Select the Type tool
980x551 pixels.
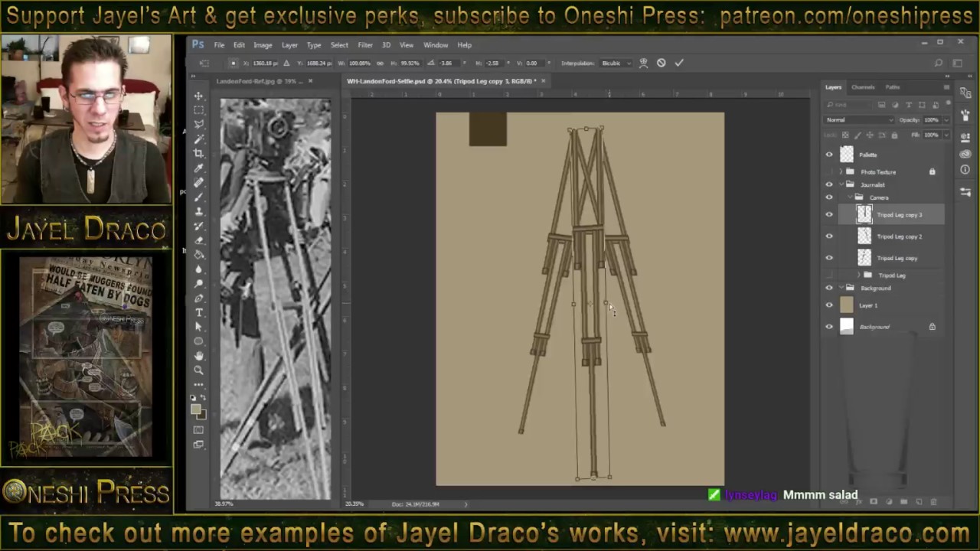198,312
